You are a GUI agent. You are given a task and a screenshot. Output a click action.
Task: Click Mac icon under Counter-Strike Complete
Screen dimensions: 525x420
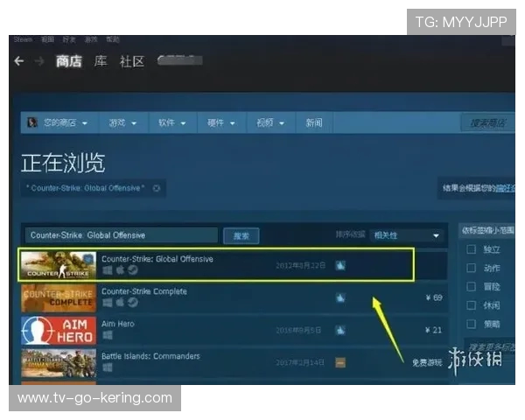pyautogui.click(x=120, y=303)
